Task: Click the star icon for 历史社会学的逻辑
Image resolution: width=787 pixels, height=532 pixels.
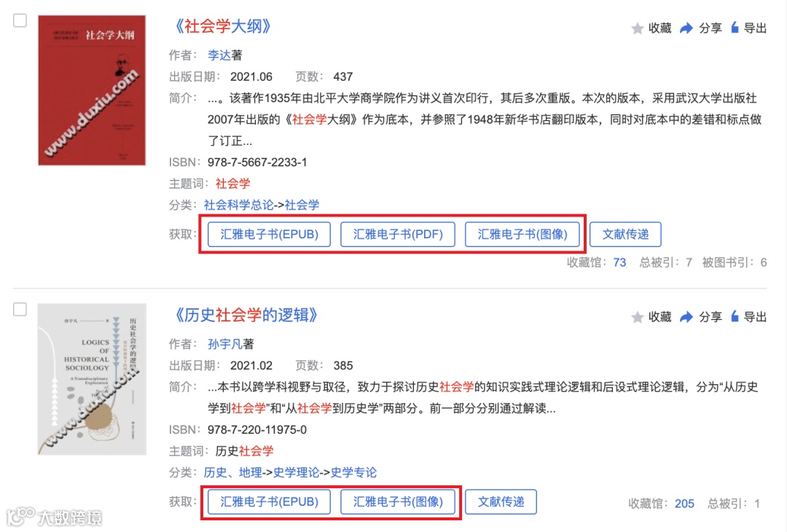Action: pyautogui.click(x=638, y=317)
